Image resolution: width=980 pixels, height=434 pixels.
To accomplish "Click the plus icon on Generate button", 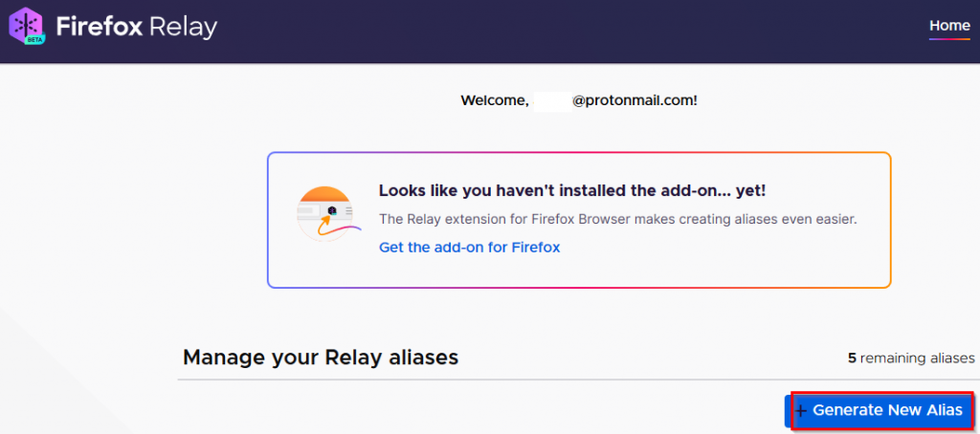I will (801, 411).
